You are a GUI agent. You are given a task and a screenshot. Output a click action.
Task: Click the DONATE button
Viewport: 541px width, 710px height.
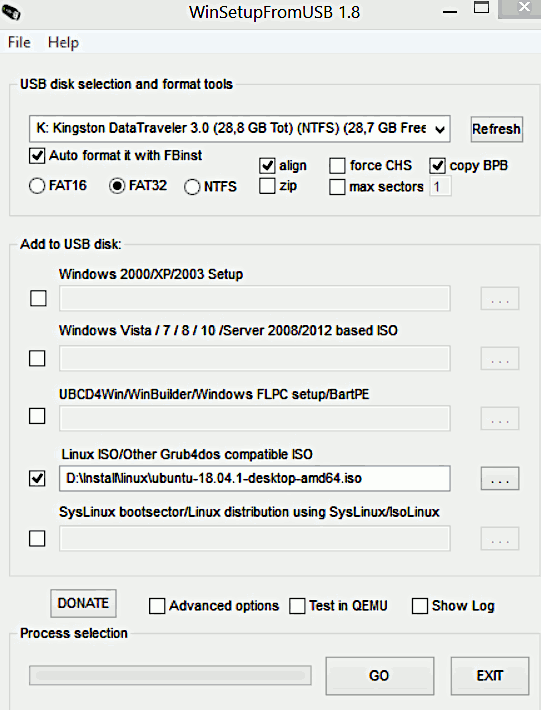coord(83,603)
